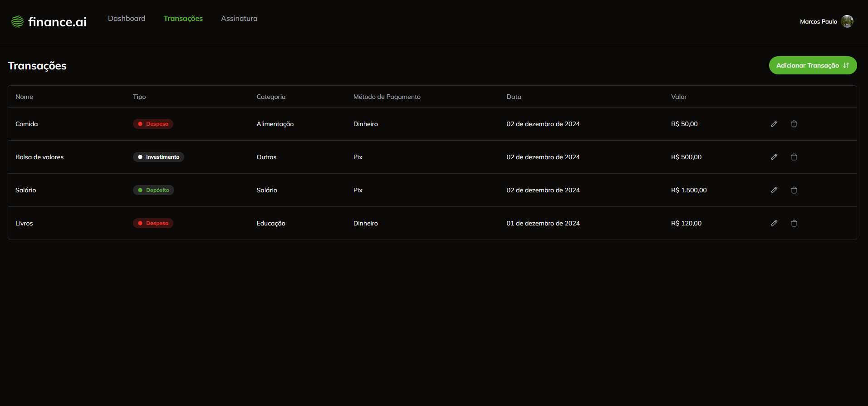Click the date in the Bolsa de valores row
The image size is (868, 406).
(x=543, y=157)
